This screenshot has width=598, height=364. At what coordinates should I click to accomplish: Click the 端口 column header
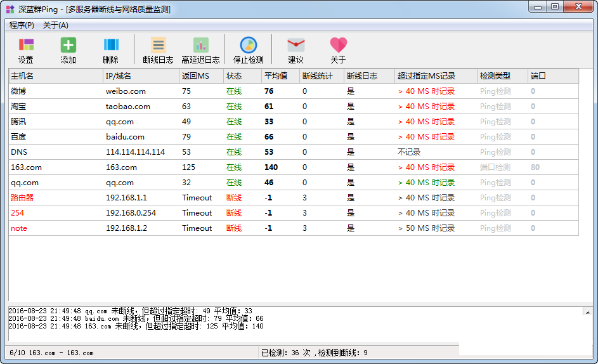click(554, 76)
